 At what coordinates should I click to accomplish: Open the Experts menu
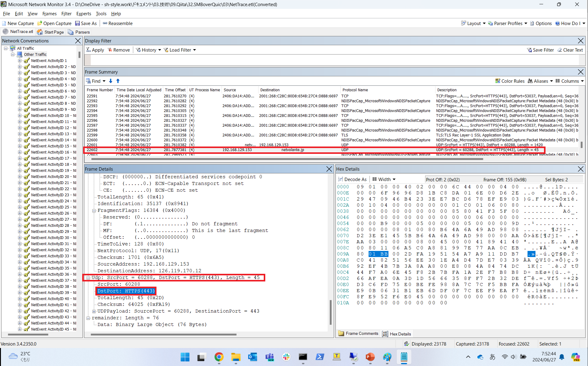(84, 14)
